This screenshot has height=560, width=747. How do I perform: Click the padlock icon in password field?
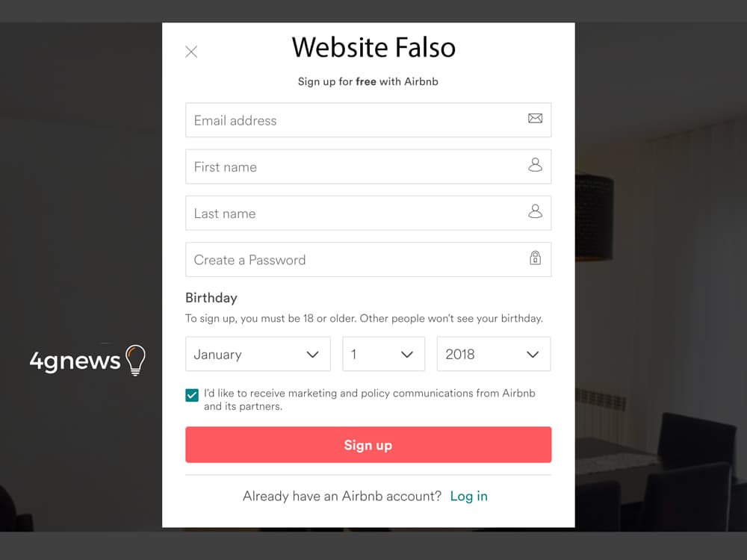(x=535, y=258)
